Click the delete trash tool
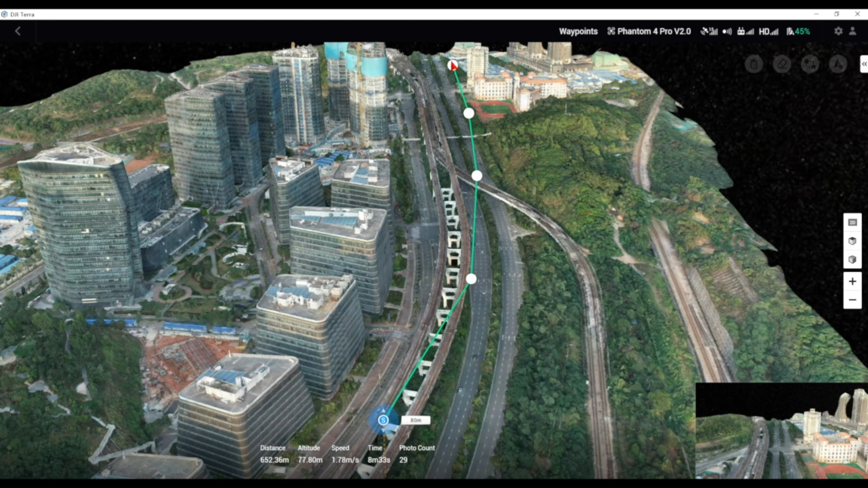Screen dimensions: 868x488 [754, 64]
